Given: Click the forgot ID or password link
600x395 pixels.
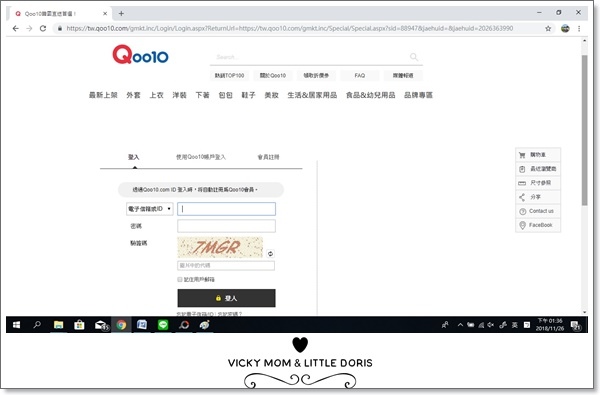Looking at the screenshot, I should point(209,314).
